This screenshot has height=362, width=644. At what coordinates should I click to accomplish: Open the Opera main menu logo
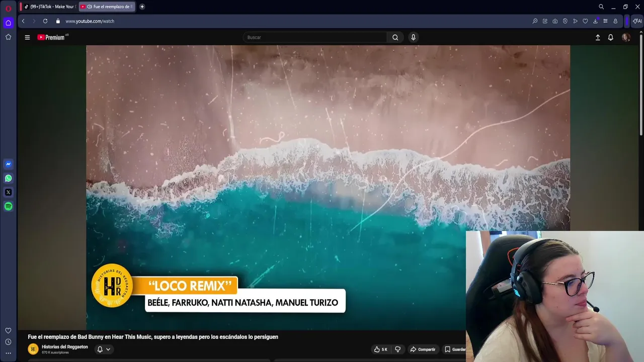[8, 9]
